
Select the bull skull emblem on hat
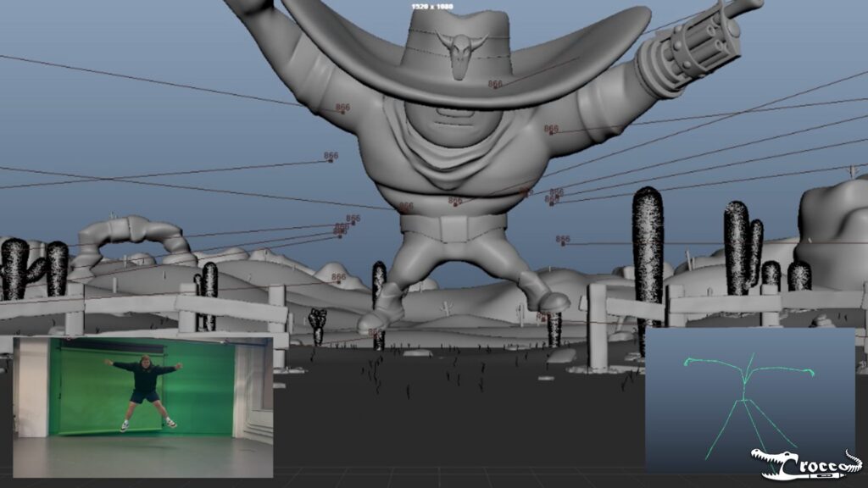pyautogui.click(x=462, y=53)
